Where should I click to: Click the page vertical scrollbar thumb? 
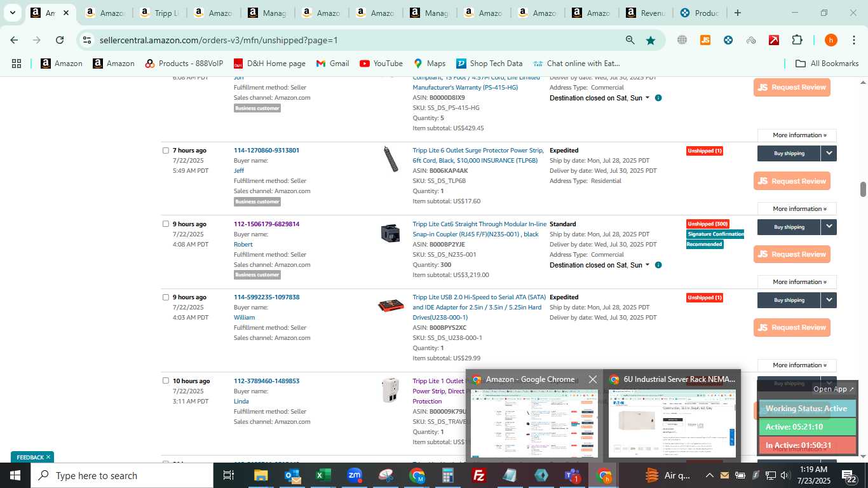click(863, 189)
